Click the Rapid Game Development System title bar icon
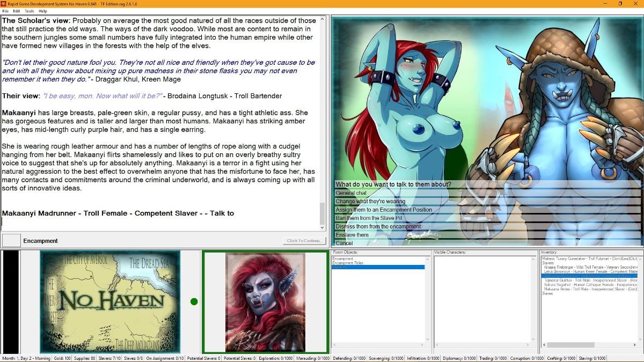 (5, 3)
